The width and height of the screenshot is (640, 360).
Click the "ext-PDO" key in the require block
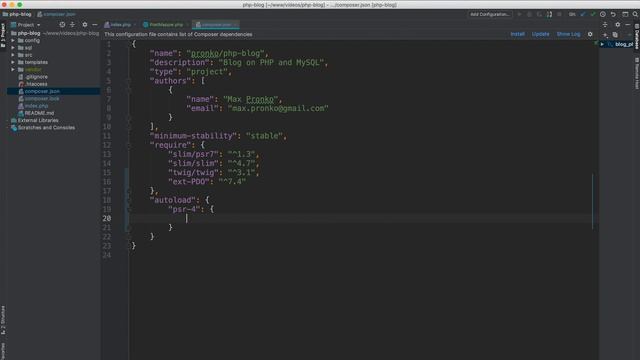tap(189, 182)
